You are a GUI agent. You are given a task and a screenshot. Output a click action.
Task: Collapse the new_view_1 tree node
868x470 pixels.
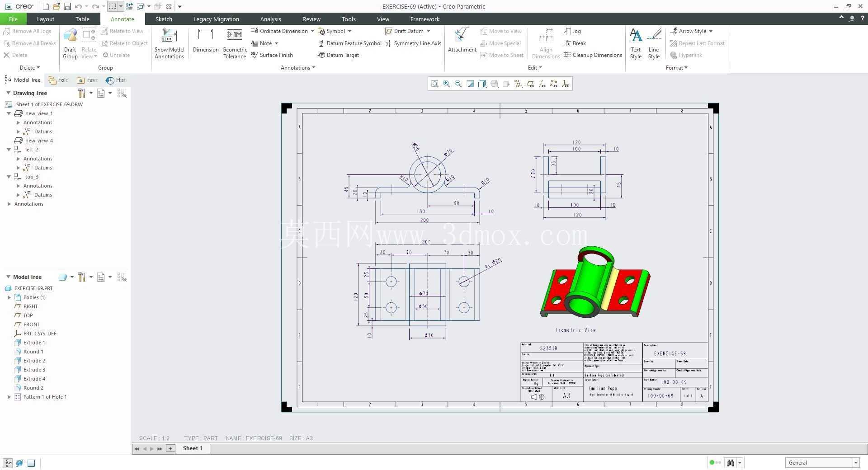[9, 113]
